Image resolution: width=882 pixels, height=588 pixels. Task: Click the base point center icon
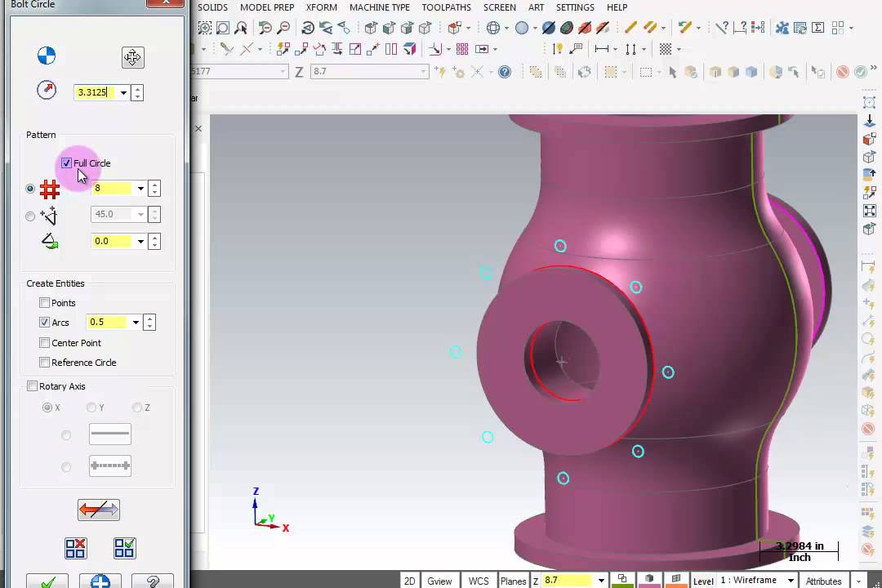point(47,56)
